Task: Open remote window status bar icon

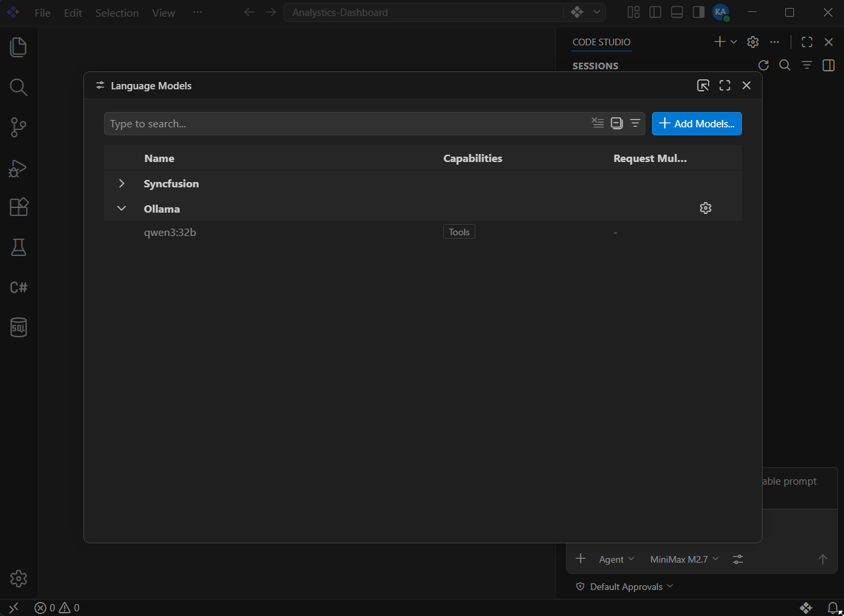Action: click(14, 607)
